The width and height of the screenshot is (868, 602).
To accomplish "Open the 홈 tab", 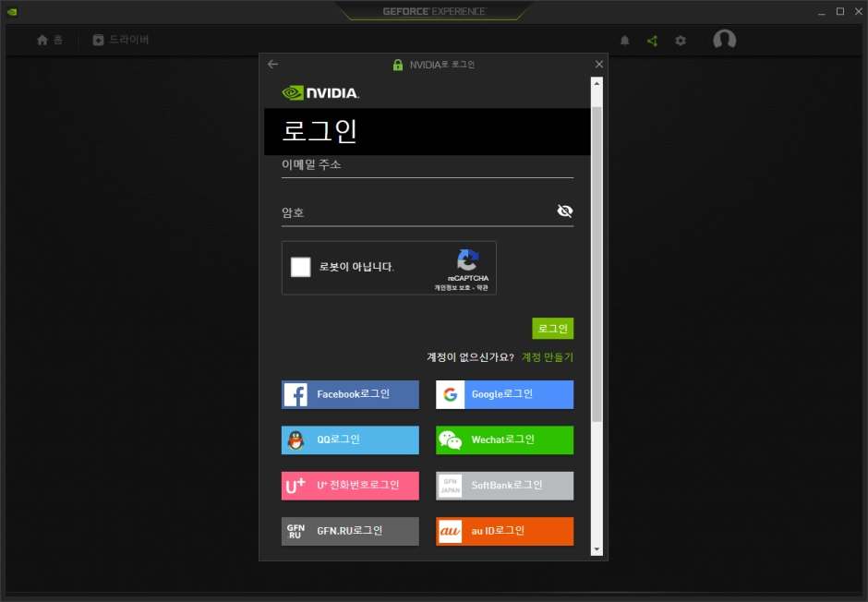I will pyautogui.click(x=50, y=41).
